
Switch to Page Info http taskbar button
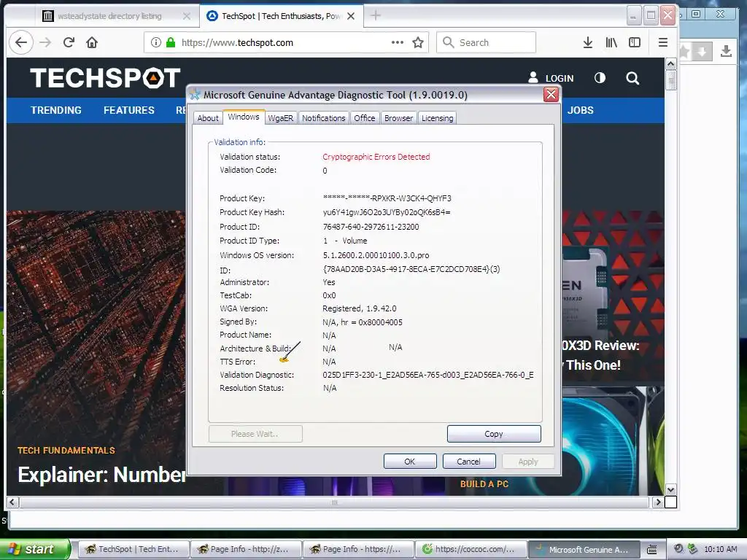246,549
